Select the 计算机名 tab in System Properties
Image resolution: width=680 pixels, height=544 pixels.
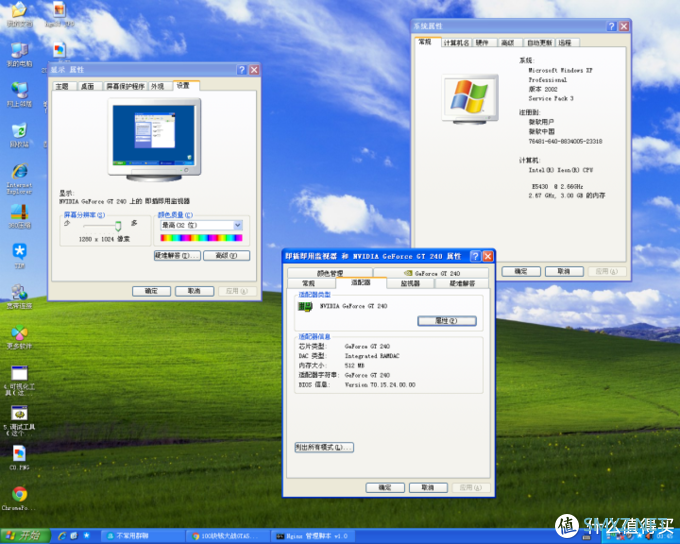456,43
